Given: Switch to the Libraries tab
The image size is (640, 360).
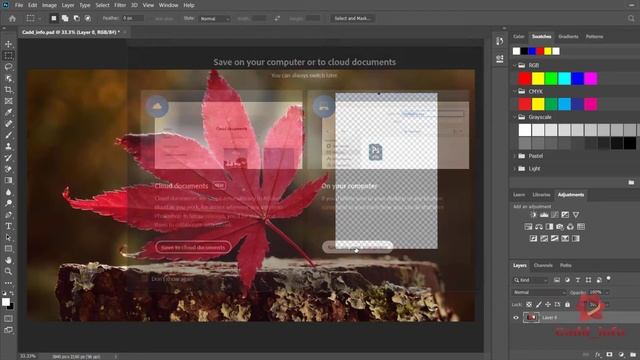Looking at the screenshot, I should [x=541, y=195].
